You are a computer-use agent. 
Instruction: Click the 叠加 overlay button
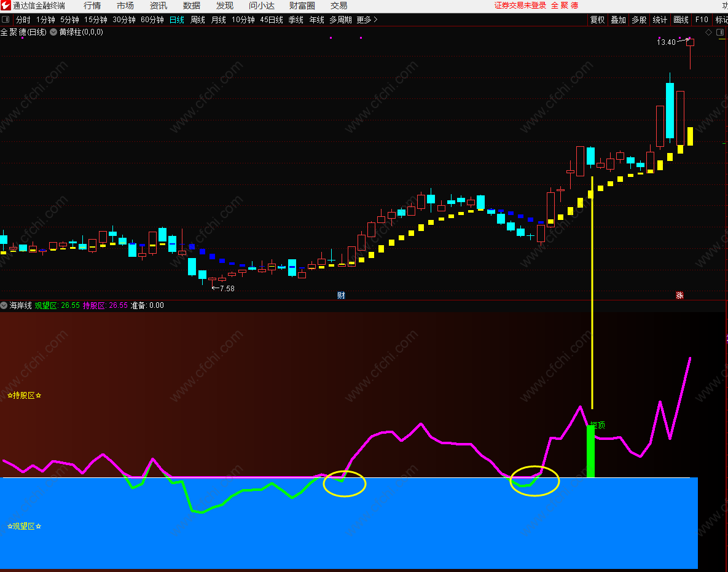(619, 20)
